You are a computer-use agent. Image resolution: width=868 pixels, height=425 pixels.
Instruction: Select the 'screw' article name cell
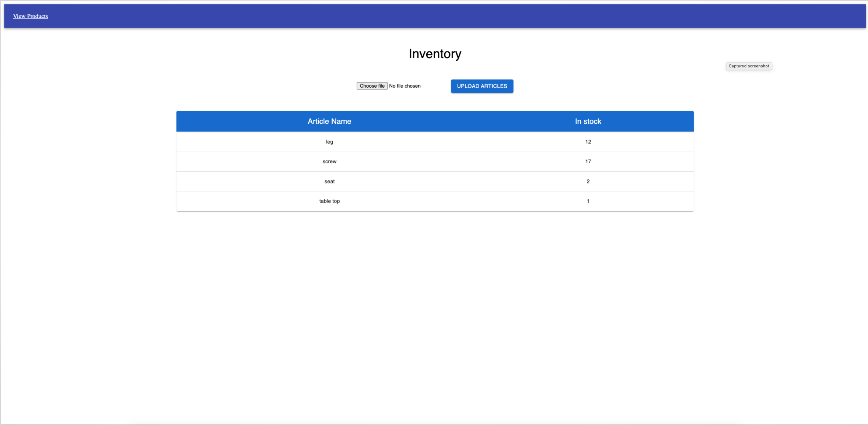329,162
